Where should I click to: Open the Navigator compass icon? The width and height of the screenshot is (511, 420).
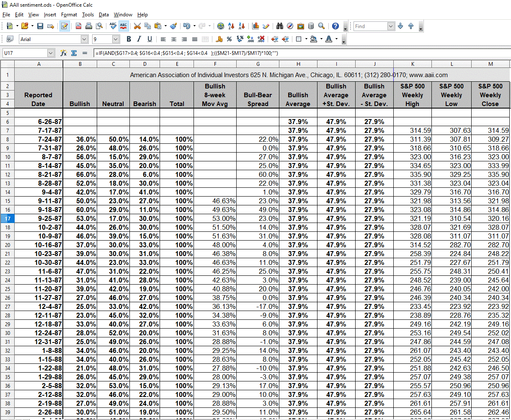[x=290, y=26]
